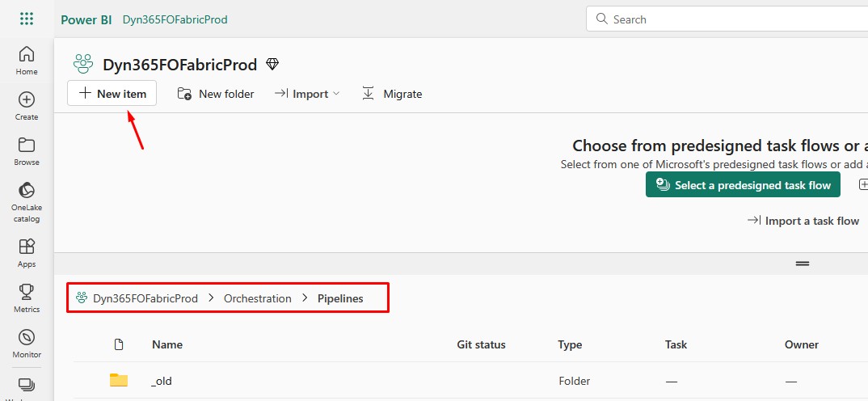Click the Folder type cell of _old
Image resolution: width=868 pixels, height=401 pixels.
[x=574, y=381]
